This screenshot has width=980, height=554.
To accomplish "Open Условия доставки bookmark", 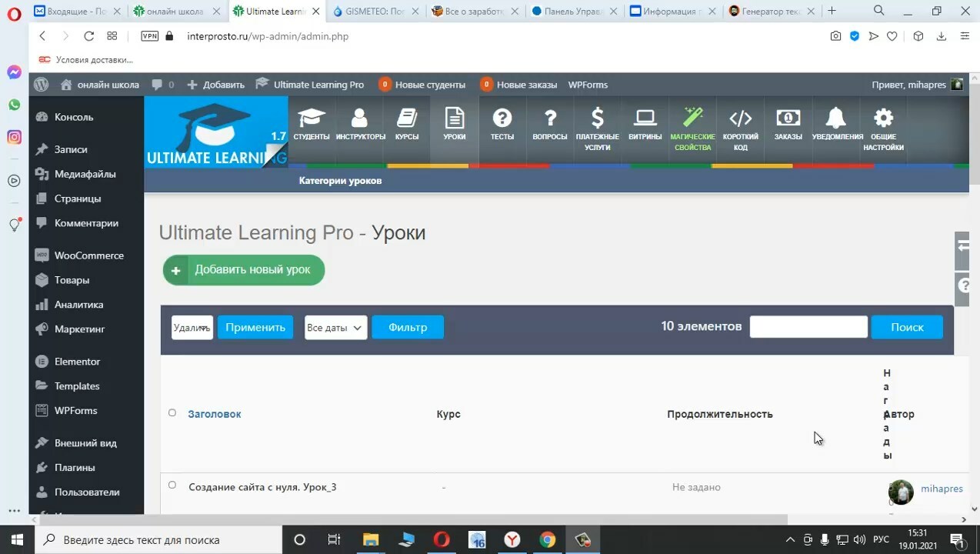I will (85, 59).
